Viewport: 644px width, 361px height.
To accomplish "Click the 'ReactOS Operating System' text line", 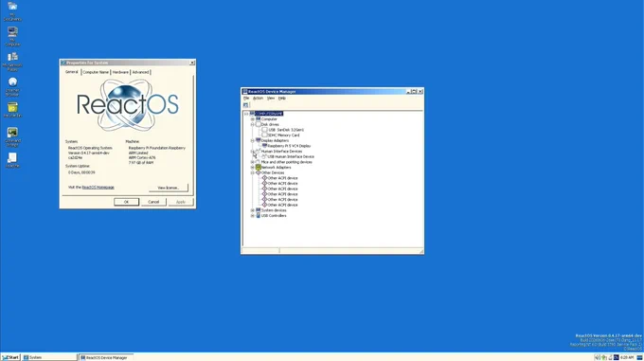I will point(90,148).
